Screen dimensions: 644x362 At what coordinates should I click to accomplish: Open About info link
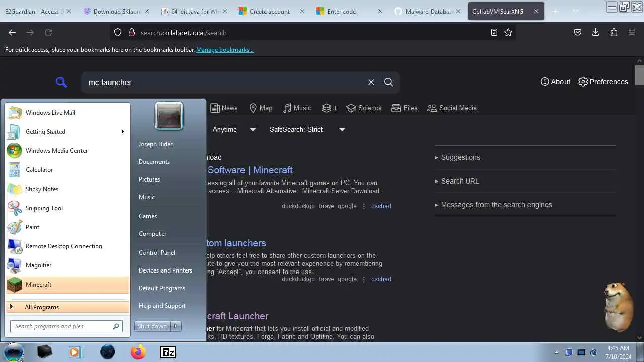pos(555,82)
